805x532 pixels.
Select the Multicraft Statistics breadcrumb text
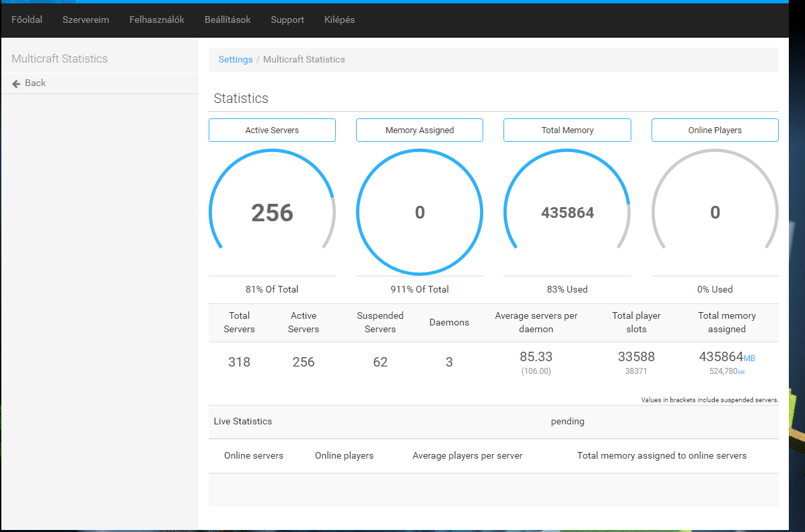304,59
